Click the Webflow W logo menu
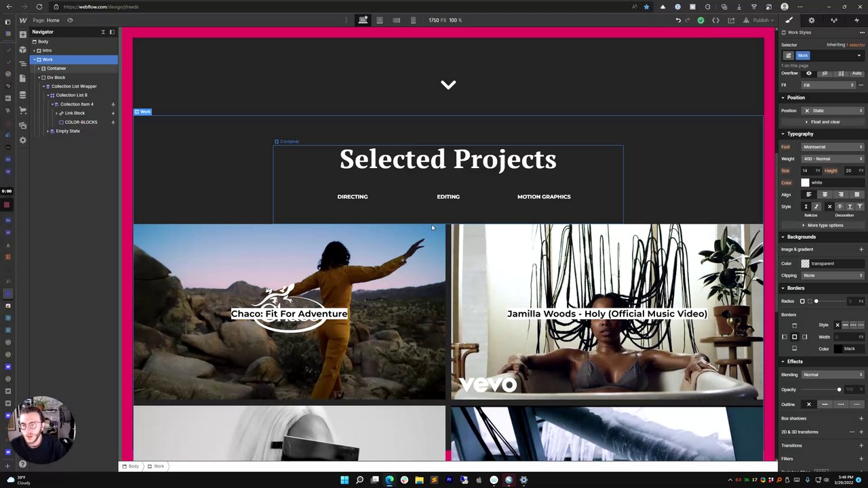The height and width of the screenshot is (488, 868). coord(23,20)
